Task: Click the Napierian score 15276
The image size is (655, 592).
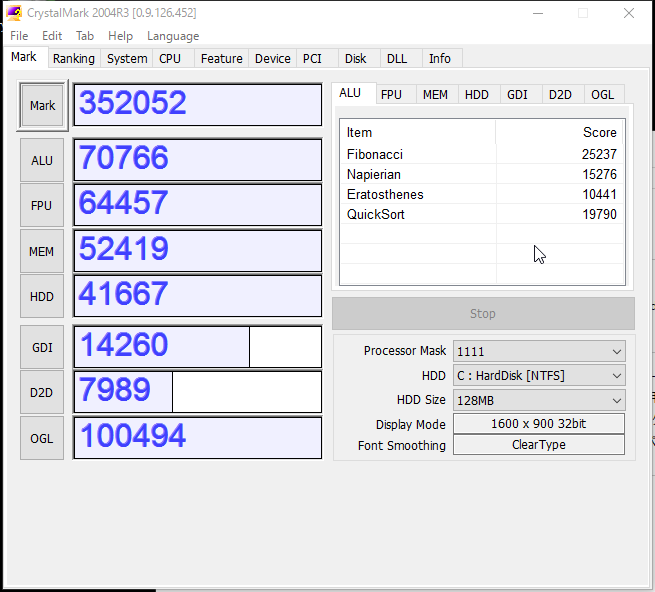Action: [599, 174]
